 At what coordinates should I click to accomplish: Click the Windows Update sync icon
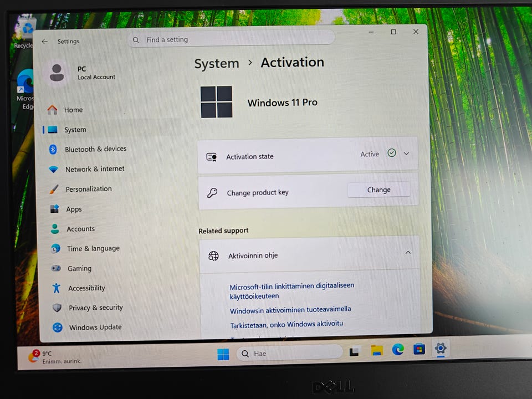[58, 328]
